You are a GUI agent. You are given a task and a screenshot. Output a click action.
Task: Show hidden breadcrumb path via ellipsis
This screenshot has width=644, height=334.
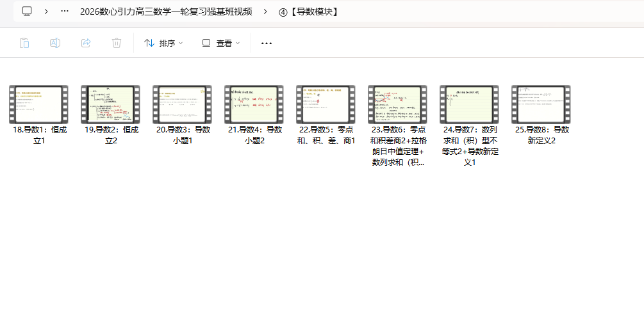65,12
